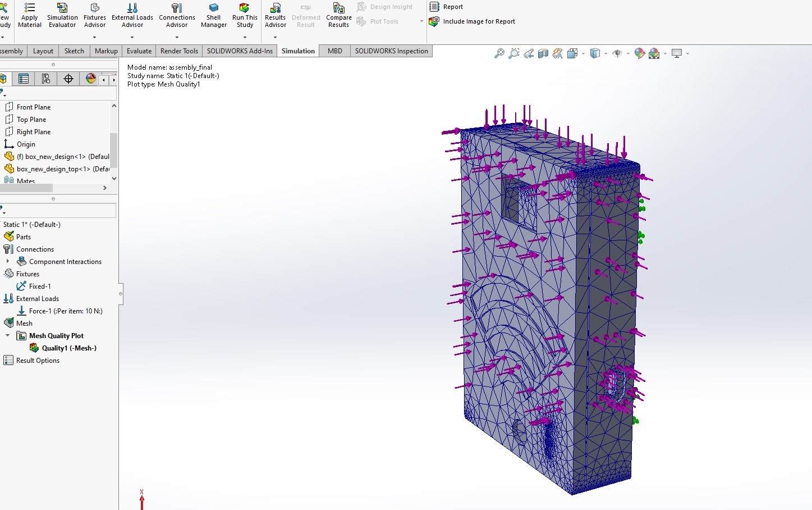Select the Fixed-1 fixture
This screenshot has height=510, width=812.
(34, 286)
